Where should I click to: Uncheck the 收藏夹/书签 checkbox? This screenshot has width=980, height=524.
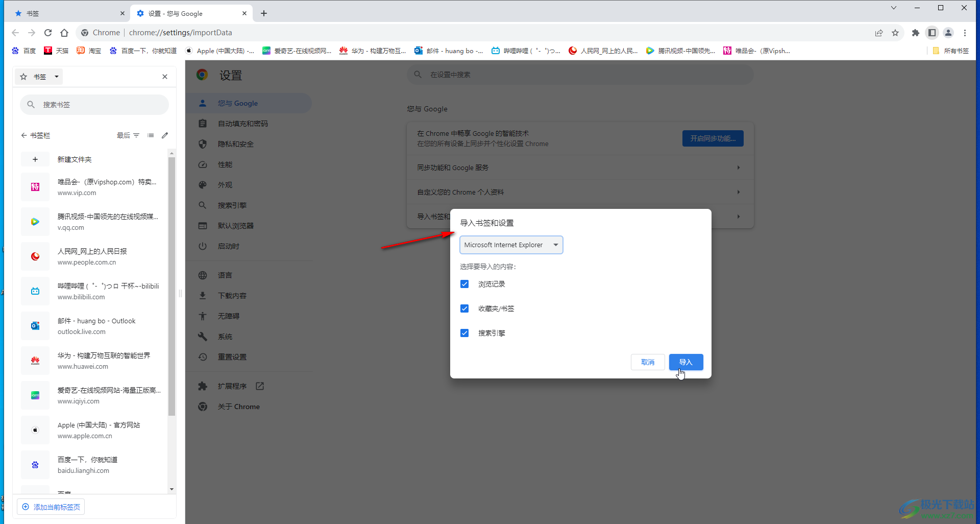(464, 308)
